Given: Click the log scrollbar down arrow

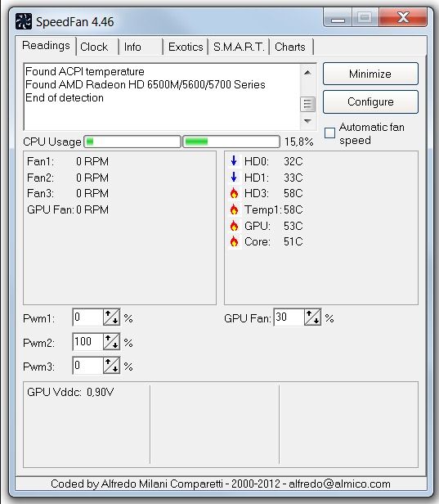Looking at the screenshot, I should click(307, 121).
